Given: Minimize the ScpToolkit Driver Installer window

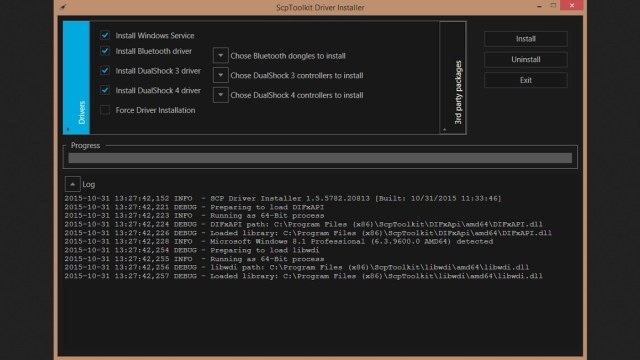Looking at the screenshot, I should (x=539, y=6).
